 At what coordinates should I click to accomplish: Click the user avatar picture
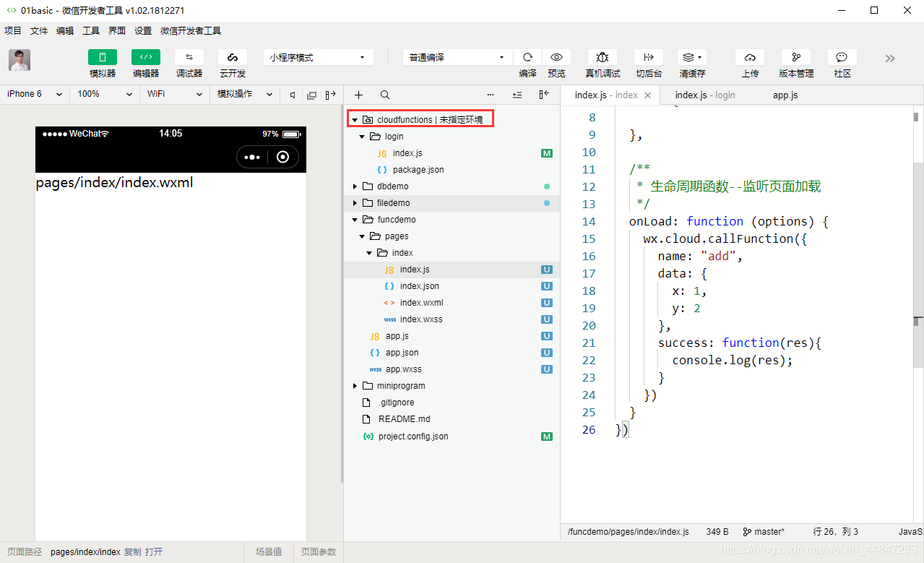tap(20, 60)
